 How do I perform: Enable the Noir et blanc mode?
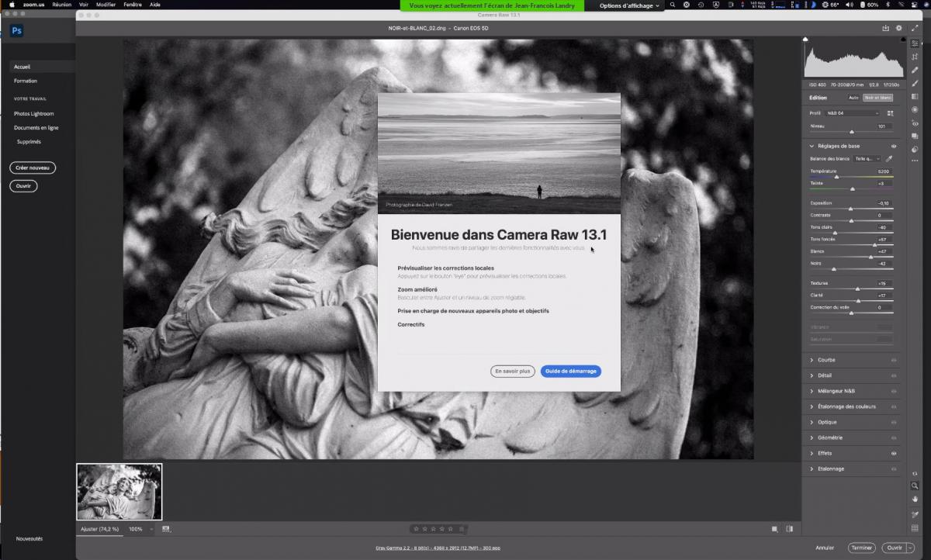[x=878, y=98]
